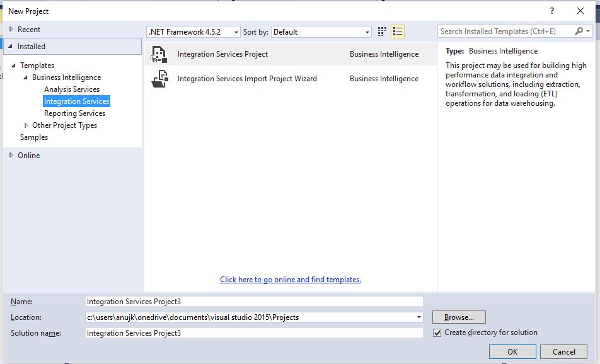Select the Integration Services Project template

point(224,54)
